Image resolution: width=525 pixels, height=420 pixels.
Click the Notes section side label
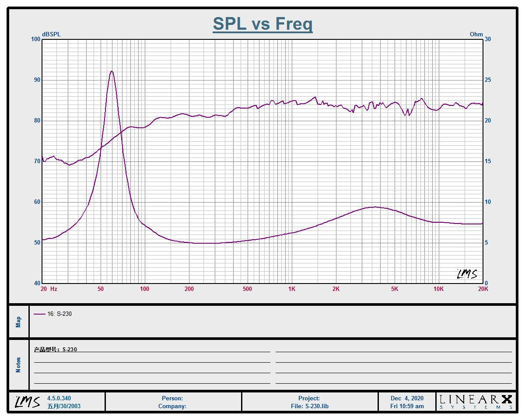(x=18, y=365)
